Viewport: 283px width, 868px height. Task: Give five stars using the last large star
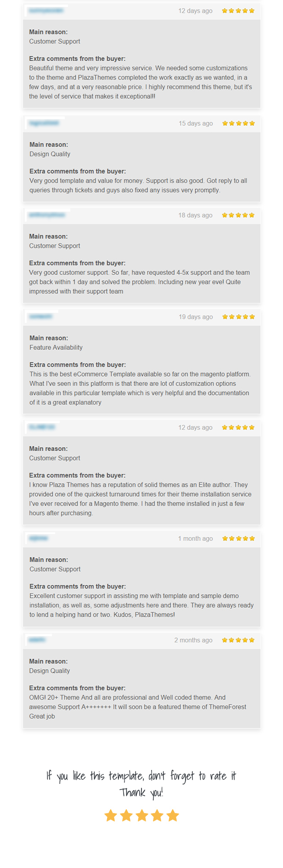(x=173, y=816)
